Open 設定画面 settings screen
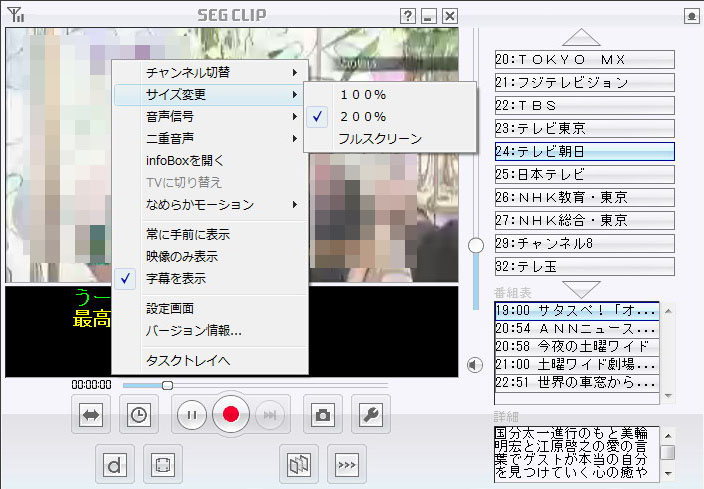704x489 pixels. (x=210, y=308)
